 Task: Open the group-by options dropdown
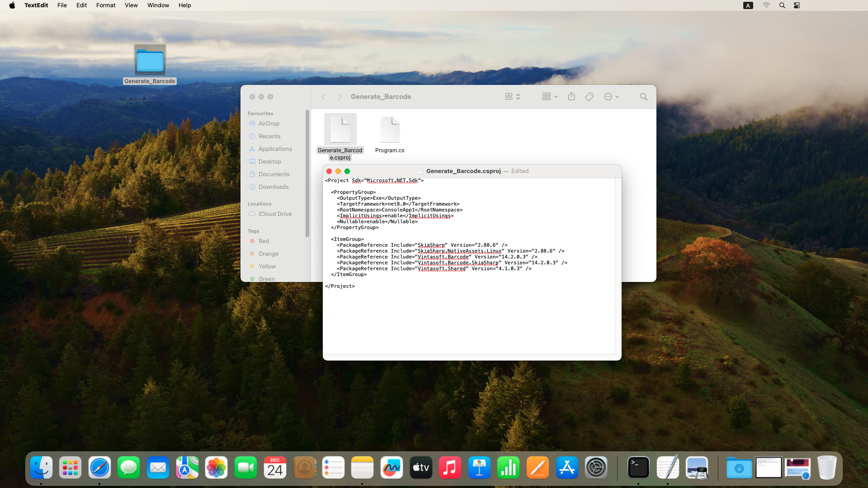tap(550, 97)
